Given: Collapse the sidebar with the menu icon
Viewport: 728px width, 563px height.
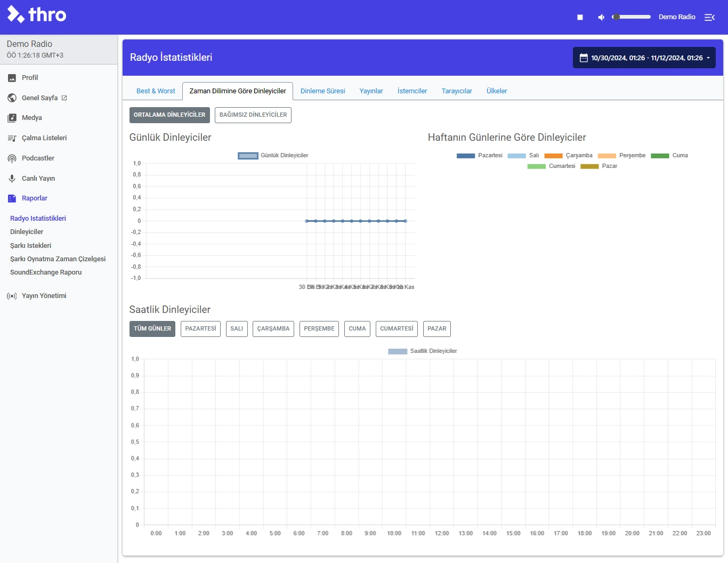Looking at the screenshot, I should [709, 17].
